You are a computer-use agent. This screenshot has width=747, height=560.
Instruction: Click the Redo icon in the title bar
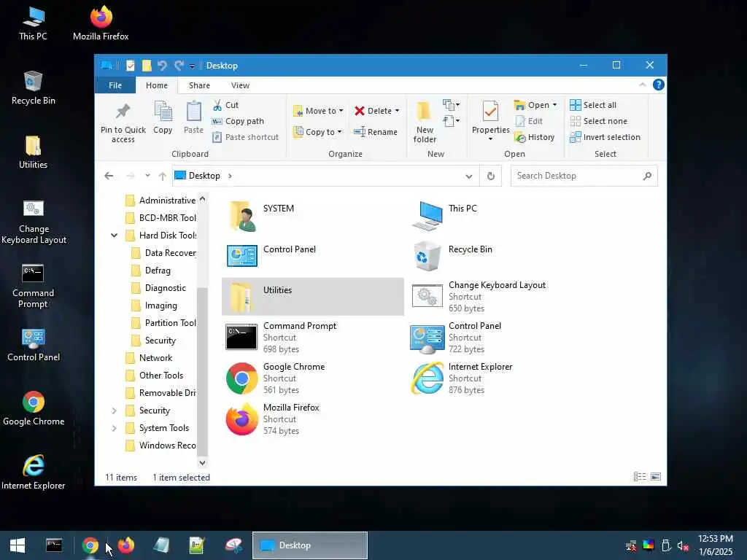pyautogui.click(x=179, y=65)
